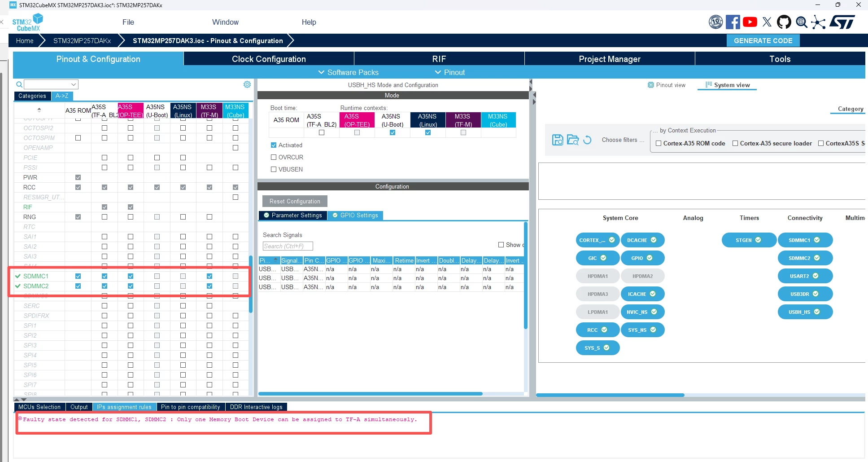
Task: Expand the Software Packs dropdown
Action: point(349,72)
